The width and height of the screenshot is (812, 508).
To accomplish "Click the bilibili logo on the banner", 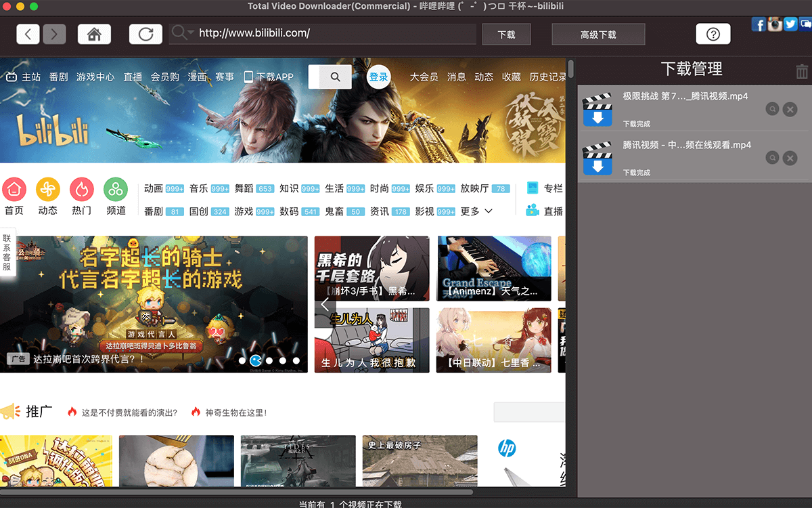I will [x=53, y=129].
